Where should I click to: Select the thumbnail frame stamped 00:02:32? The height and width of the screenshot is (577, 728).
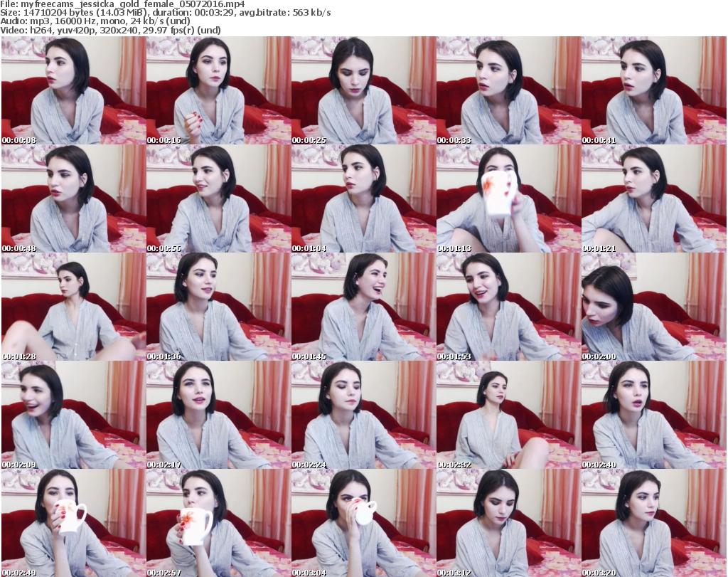[509, 415]
